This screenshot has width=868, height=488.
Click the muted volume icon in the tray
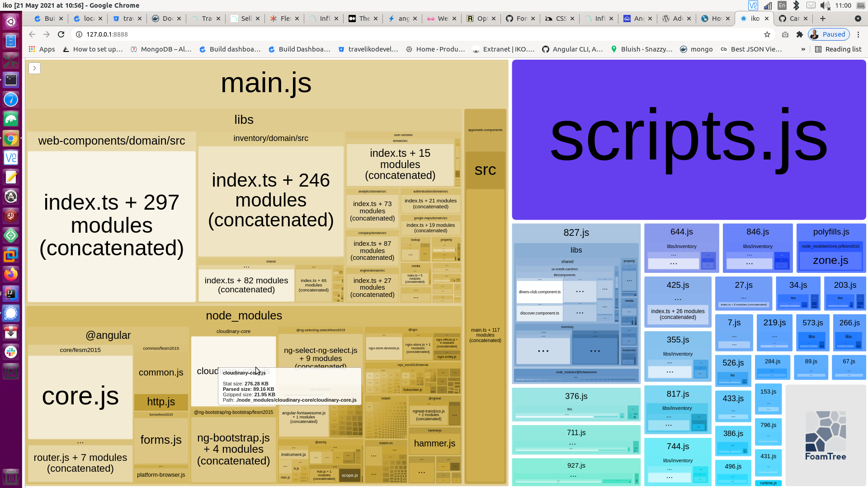(826, 5)
